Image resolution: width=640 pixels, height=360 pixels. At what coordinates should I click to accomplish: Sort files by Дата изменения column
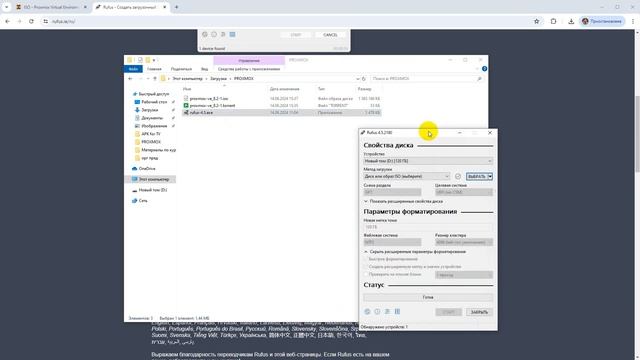coord(284,89)
